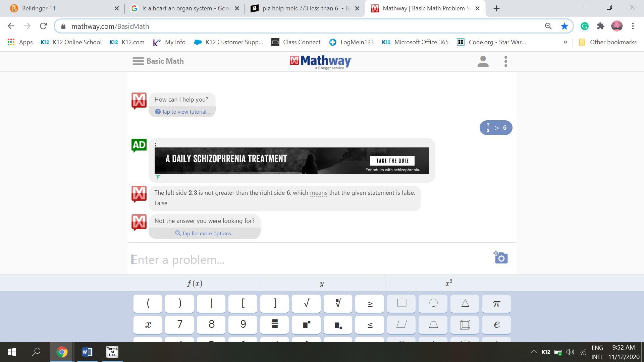Switch keypad to x squared tab
This screenshot has height=362, width=644.
click(x=448, y=284)
